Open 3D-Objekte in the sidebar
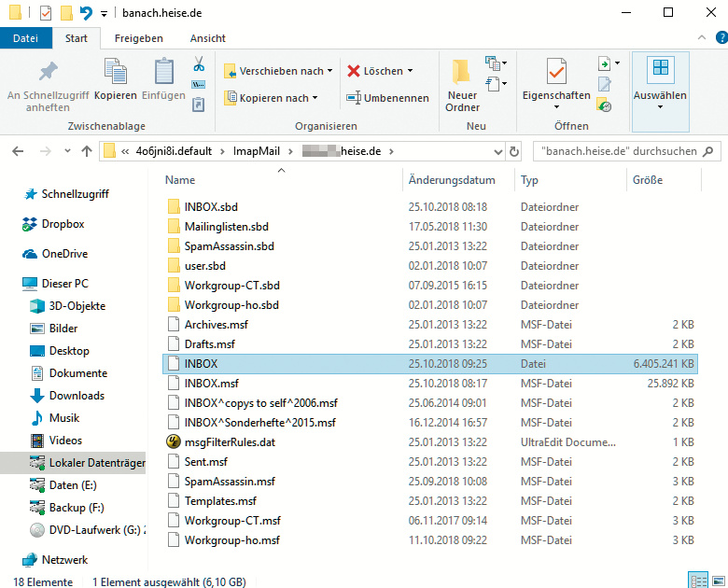 (67, 306)
